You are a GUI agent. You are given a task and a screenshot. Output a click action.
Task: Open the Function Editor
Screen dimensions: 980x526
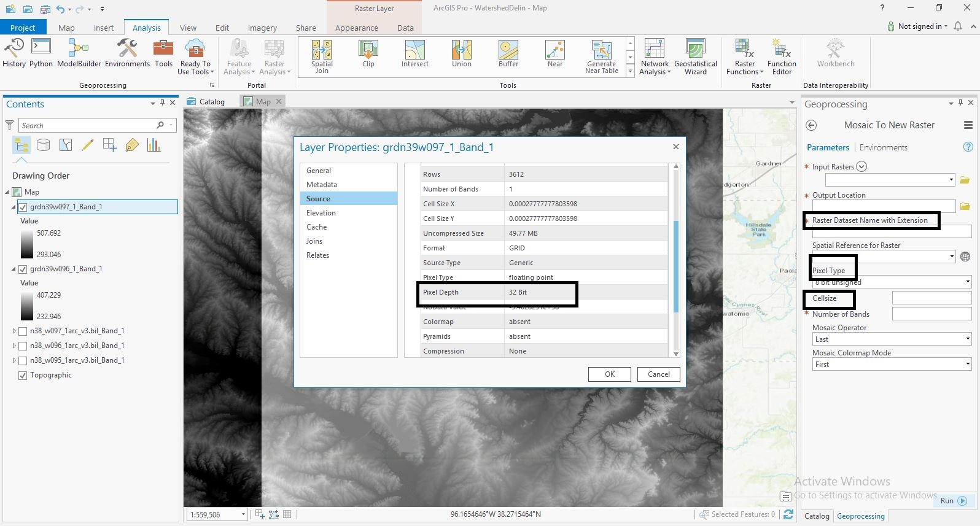[x=782, y=56]
